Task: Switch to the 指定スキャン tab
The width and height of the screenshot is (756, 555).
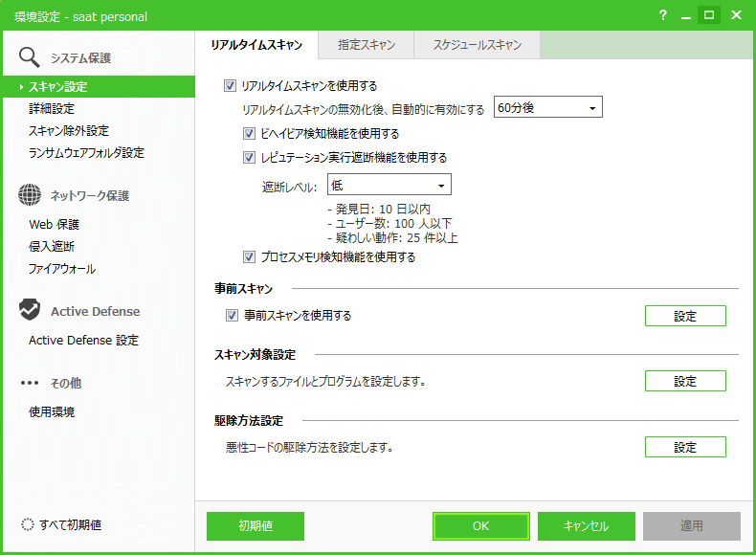Action: [x=366, y=45]
